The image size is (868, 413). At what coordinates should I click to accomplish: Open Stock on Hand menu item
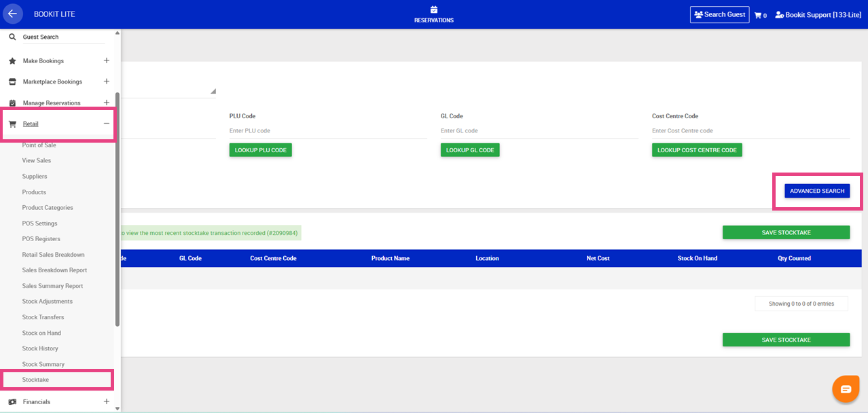coord(41,333)
